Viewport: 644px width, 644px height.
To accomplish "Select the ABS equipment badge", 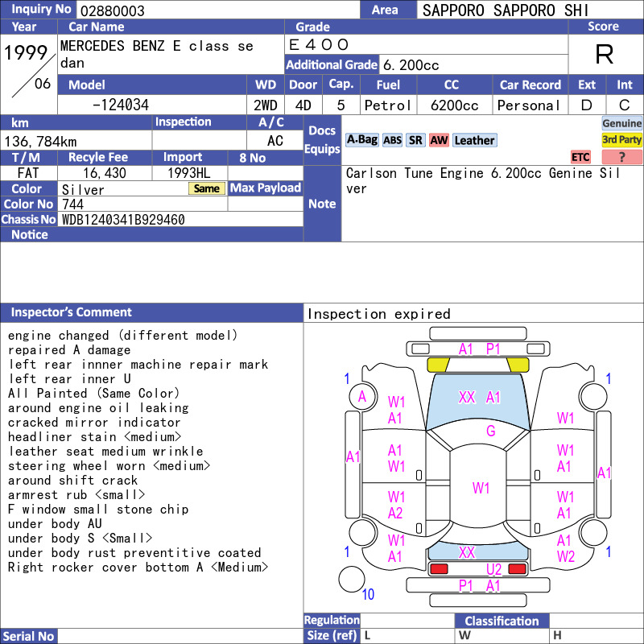I will 392,140.
